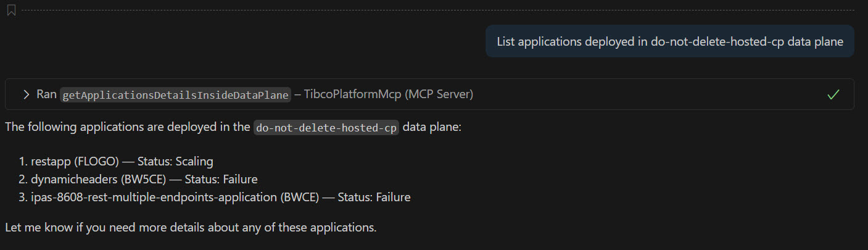Click the "Let me know" closing sentence
Screen dimensions: 868x250
(191, 227)
